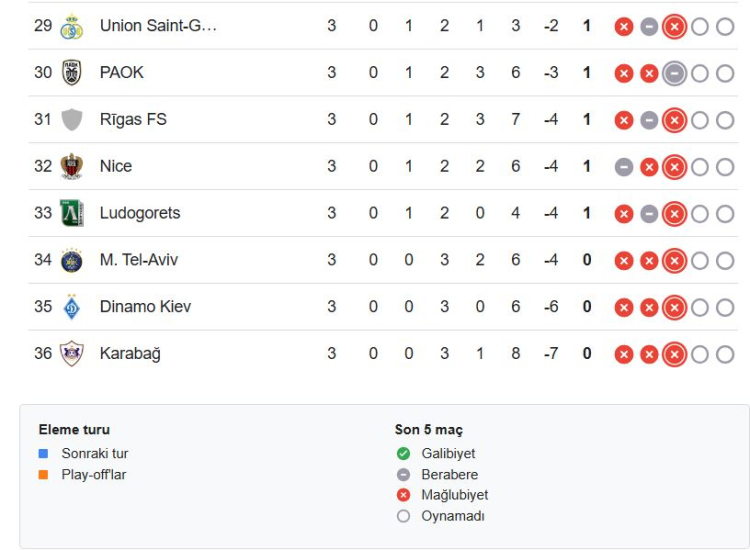The height and width of the screenshot is (550, 750).
Task: Open the Dinamo Kiev team name
Action: click(145, 307)
